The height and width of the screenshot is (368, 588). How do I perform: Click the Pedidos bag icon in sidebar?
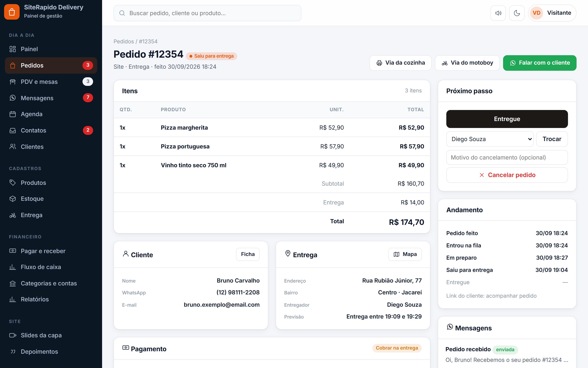[x=13, y=65]
